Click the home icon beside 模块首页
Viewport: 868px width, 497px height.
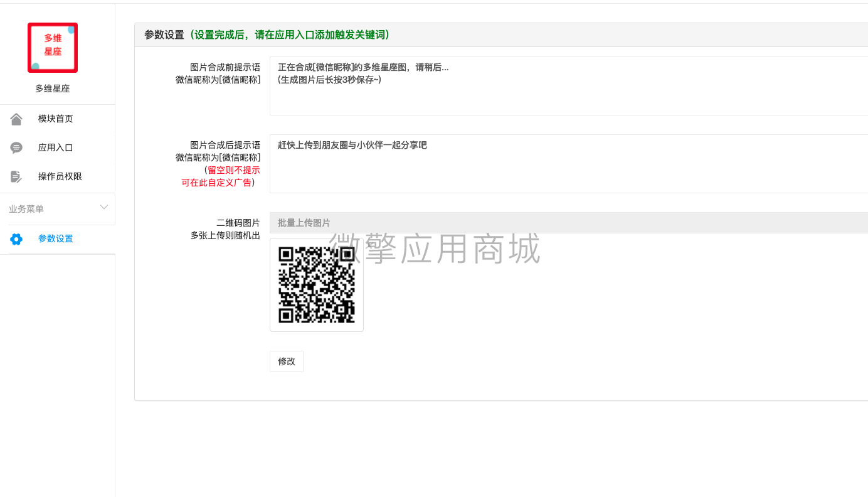(16, 119)
